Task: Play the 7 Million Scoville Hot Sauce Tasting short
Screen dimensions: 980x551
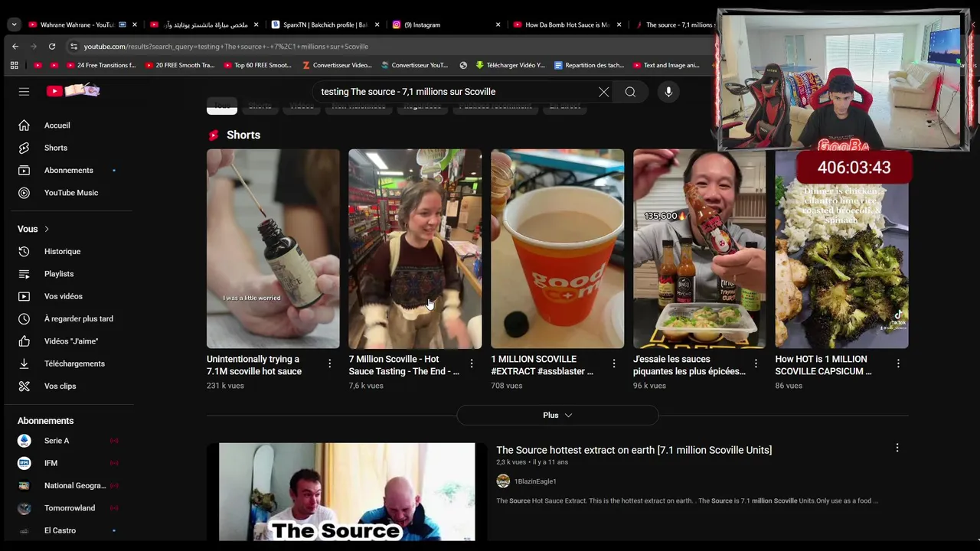Action: click(x=415, y=249)
